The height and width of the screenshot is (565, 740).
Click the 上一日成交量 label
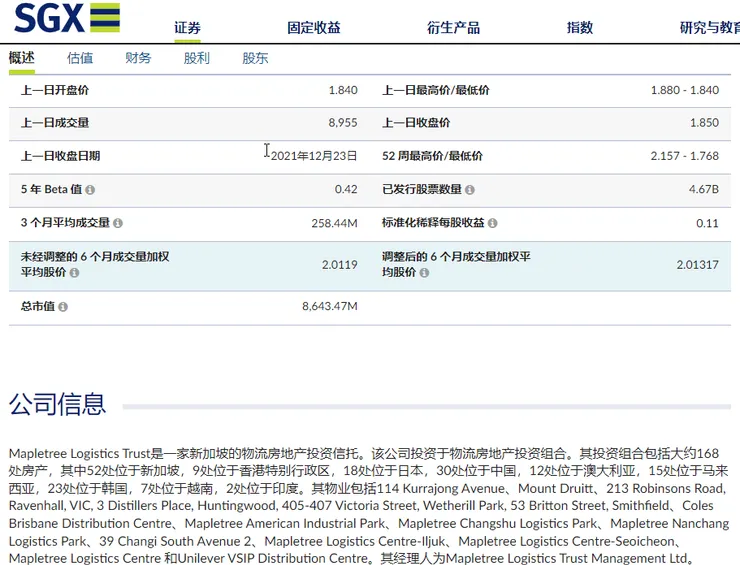[55, 123]
